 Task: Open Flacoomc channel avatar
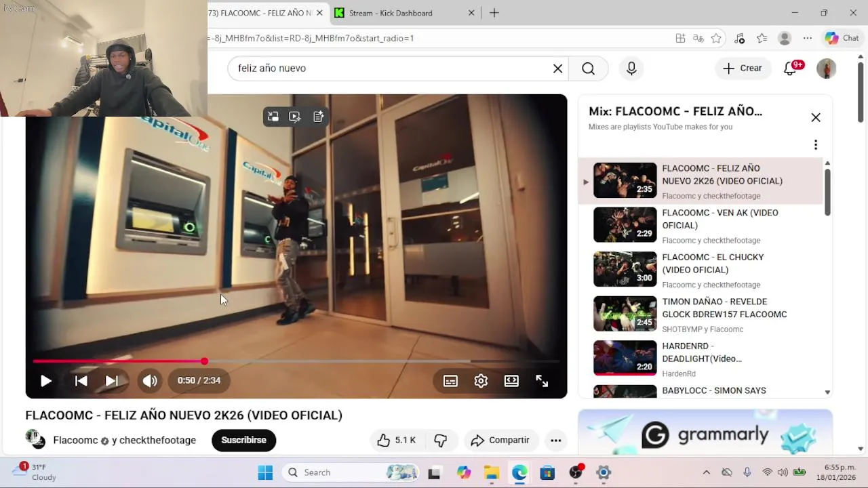[35, 439]
